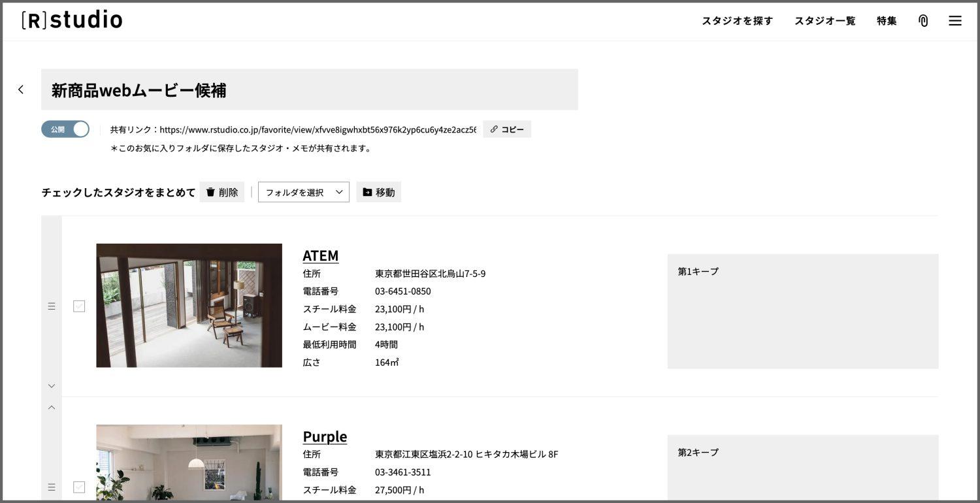Screen dimensions: 980x503
Task: Toggle the 公開 public switch
Action: 65,129
